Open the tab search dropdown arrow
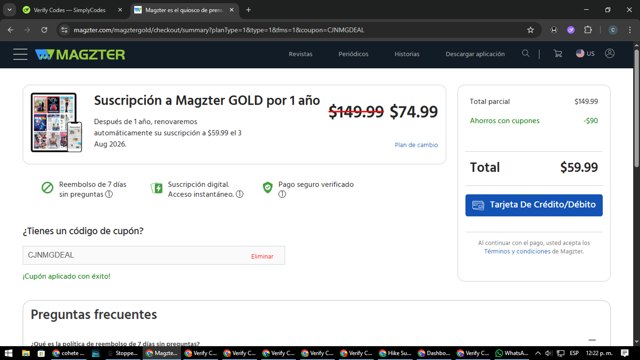640x360 pixels. coord(9,10)
